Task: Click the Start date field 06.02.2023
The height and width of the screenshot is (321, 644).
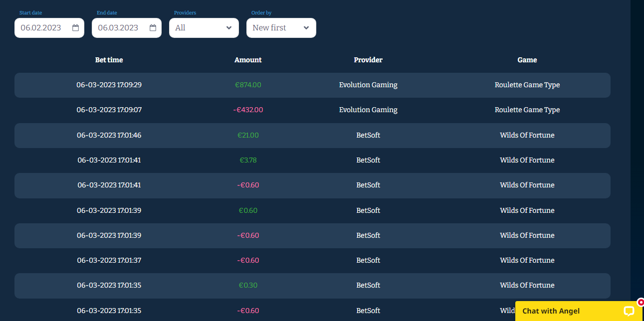Action: click(41, 28)
